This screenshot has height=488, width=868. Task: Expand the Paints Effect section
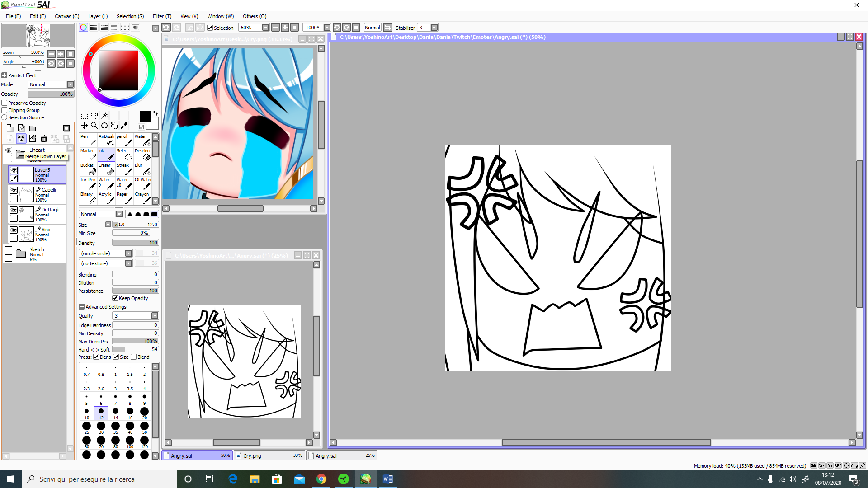[5, 75]
